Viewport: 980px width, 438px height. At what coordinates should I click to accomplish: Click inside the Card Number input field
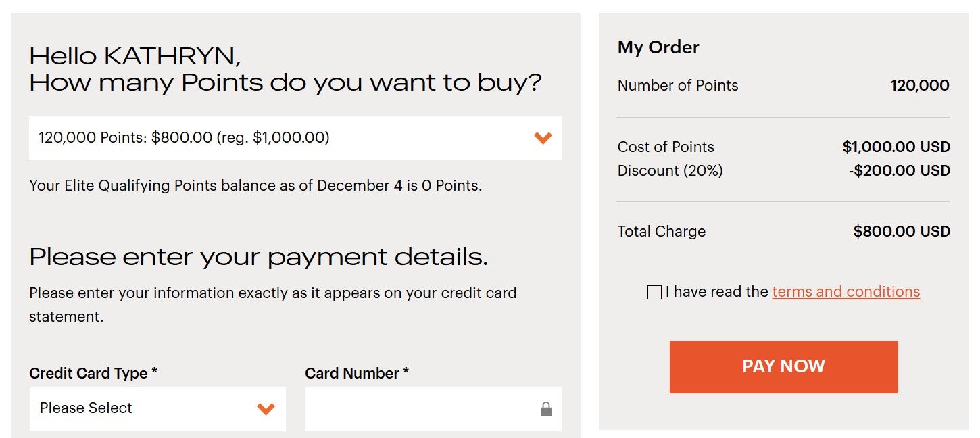point(419,408)
